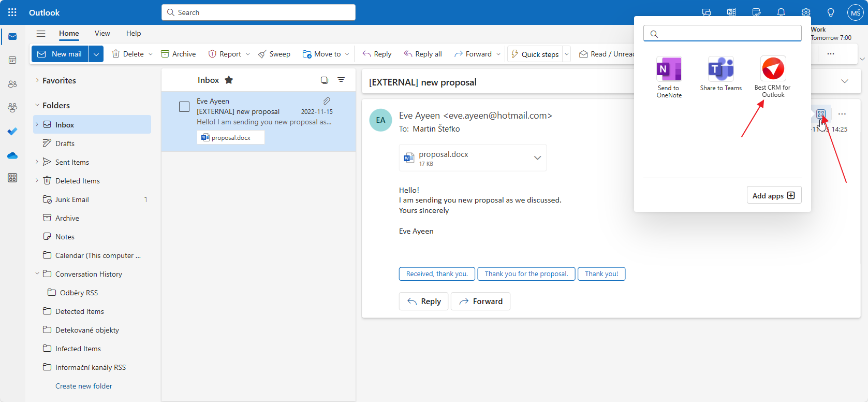This screenshot has width=868, height=402.
Task: Switch to the View tab
Action: pos(102,34)
